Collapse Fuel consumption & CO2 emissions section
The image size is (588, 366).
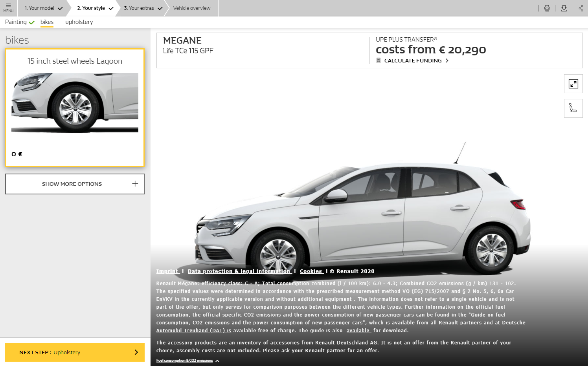click(187, 361)
